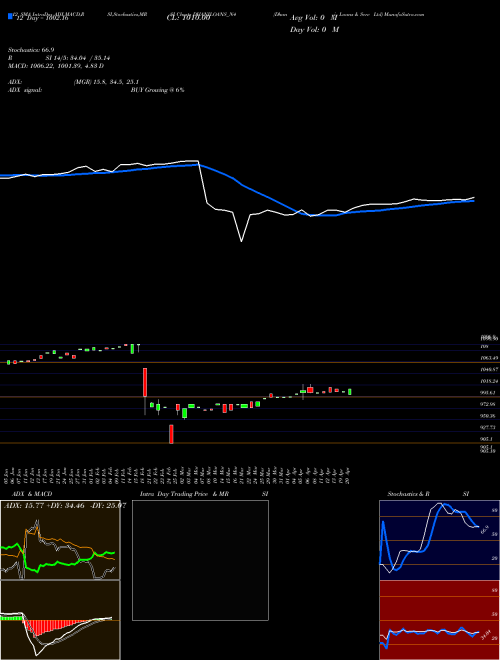Click the 'CL: 1010.00' closing price

pos(188,19)
